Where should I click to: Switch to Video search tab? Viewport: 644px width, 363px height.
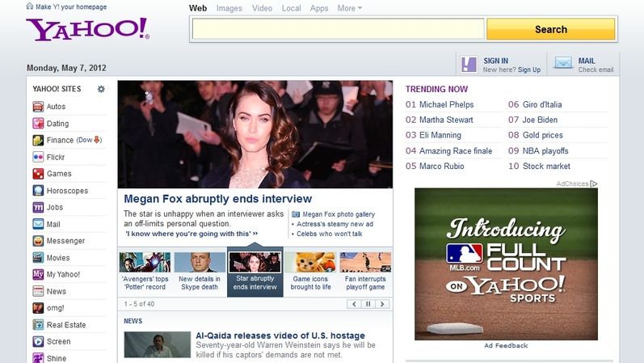point(262,8)
